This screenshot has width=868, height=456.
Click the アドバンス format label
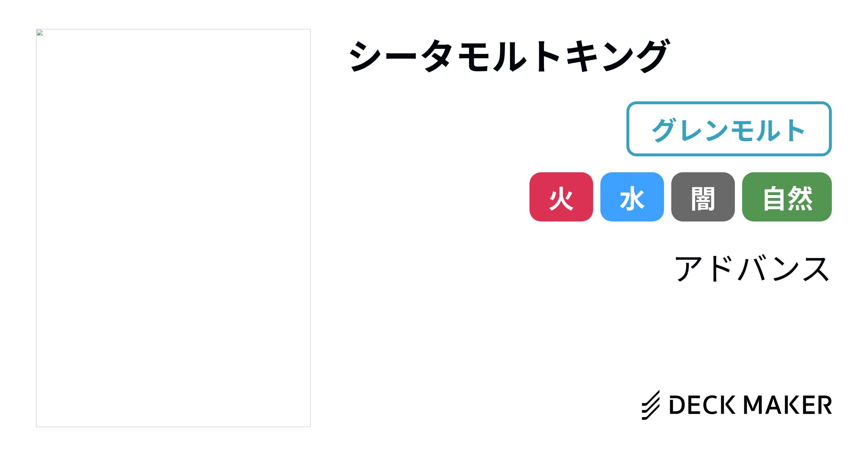[x=752, y=269]
